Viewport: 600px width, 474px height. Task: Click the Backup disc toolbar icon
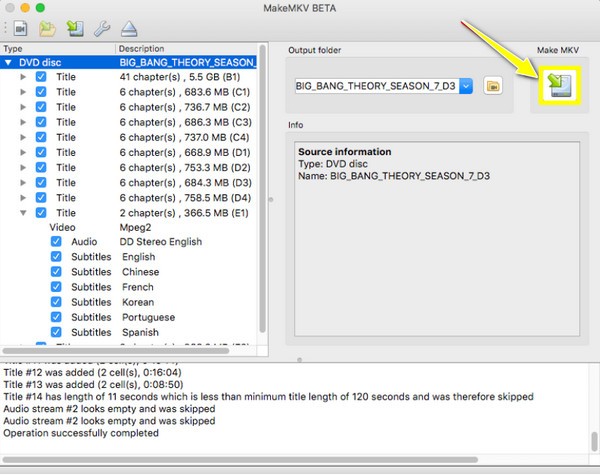click(75, 29)
